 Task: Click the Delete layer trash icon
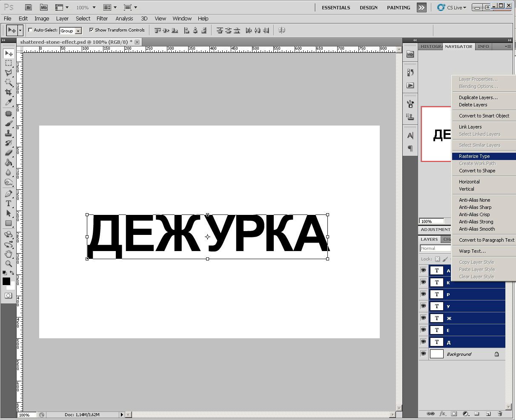point(500,413)
